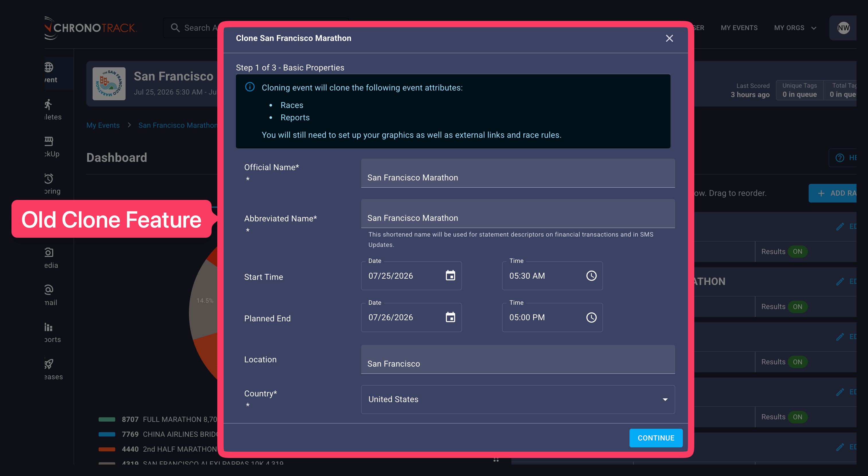The width and height of the screenshot is (868, 476).
Task: Click the green Full Marathon legend swatch
Action: coord(107,420)
